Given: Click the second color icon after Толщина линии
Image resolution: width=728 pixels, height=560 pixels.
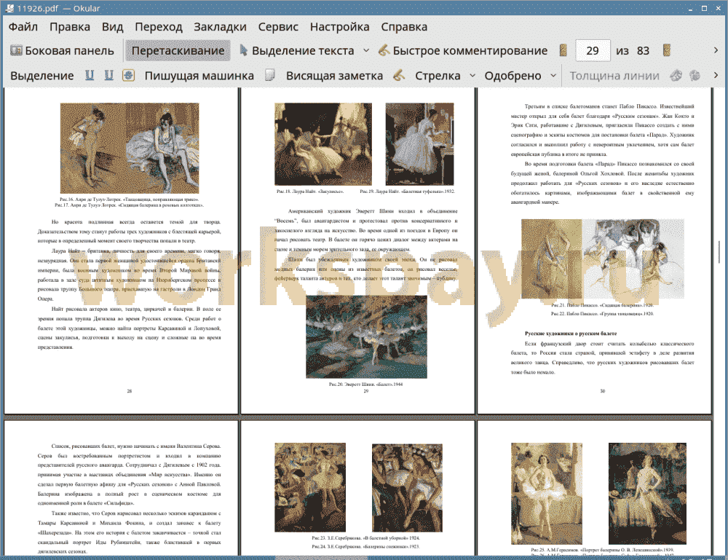Looking at the screenshot, I should pyautogui.click(x=695, y=75).
